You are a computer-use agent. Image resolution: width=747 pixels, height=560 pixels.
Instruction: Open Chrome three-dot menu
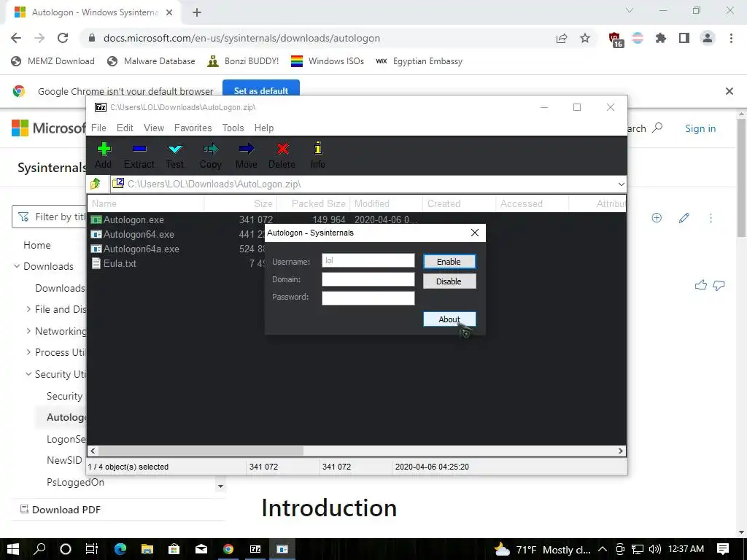(731, 38)
